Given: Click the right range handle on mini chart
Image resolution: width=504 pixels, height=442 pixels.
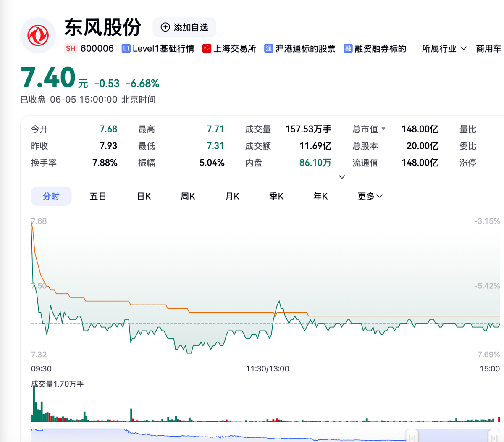Looking at the screenshot, I should pos(494,436).
